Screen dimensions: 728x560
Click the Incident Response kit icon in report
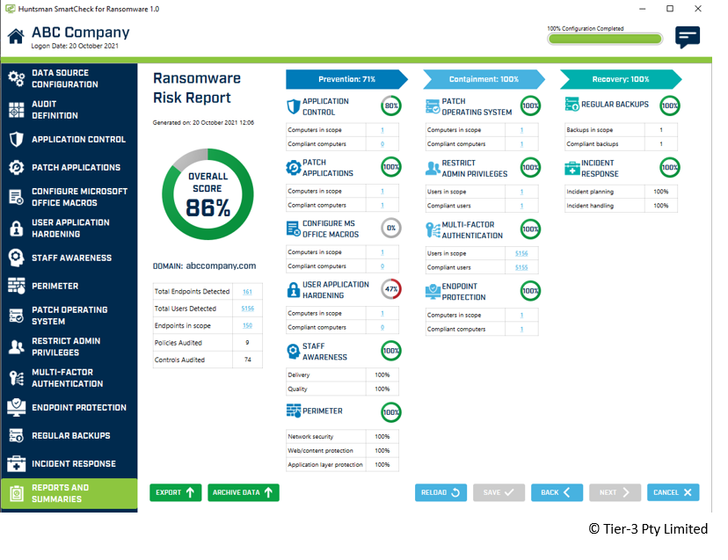tap(572, 168)
